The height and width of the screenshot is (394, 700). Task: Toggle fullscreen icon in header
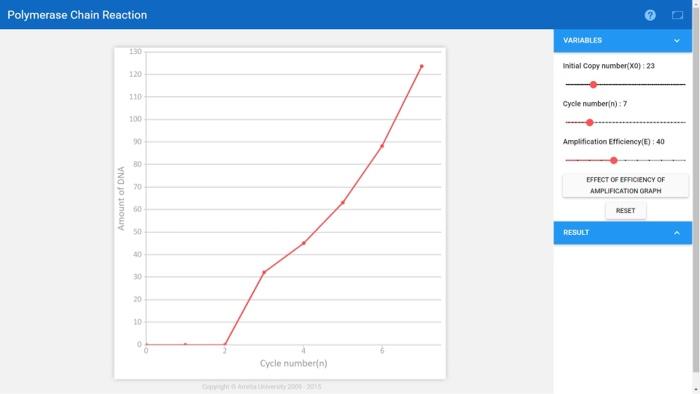(677, 15)
